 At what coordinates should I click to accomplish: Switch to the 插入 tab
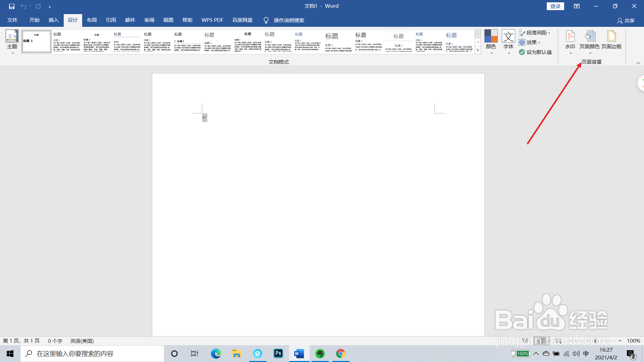[53, 20]
